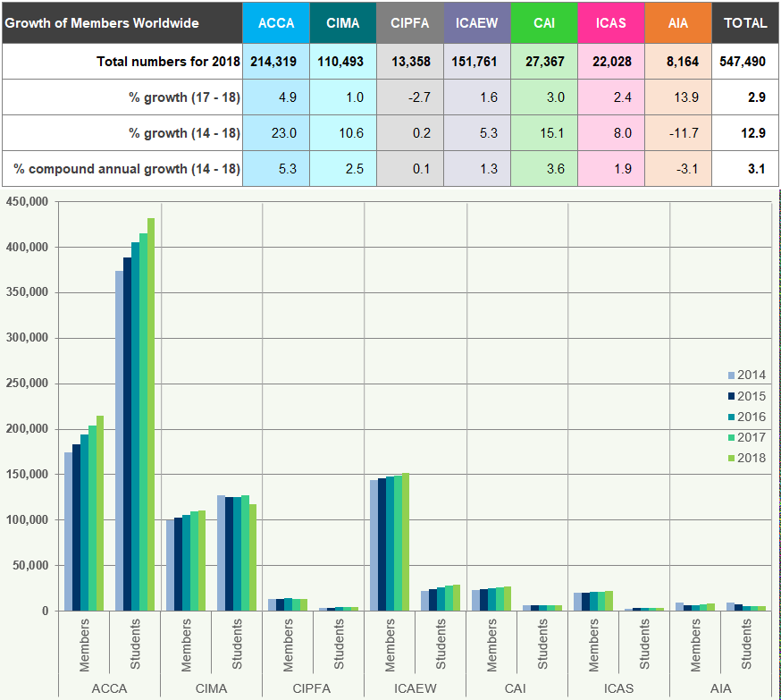The image size is (781, 700).
Task: Click the pink ICAS table header
Action: 611,23
